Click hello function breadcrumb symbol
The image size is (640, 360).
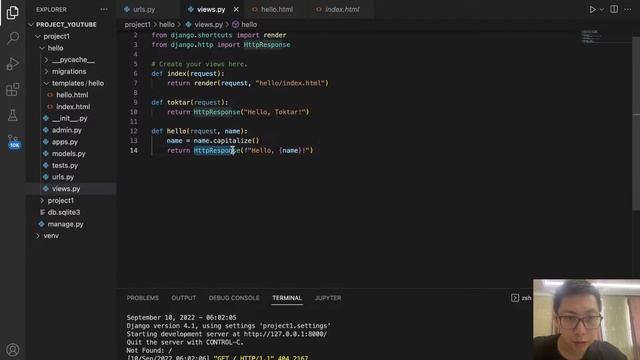[245, 24]
